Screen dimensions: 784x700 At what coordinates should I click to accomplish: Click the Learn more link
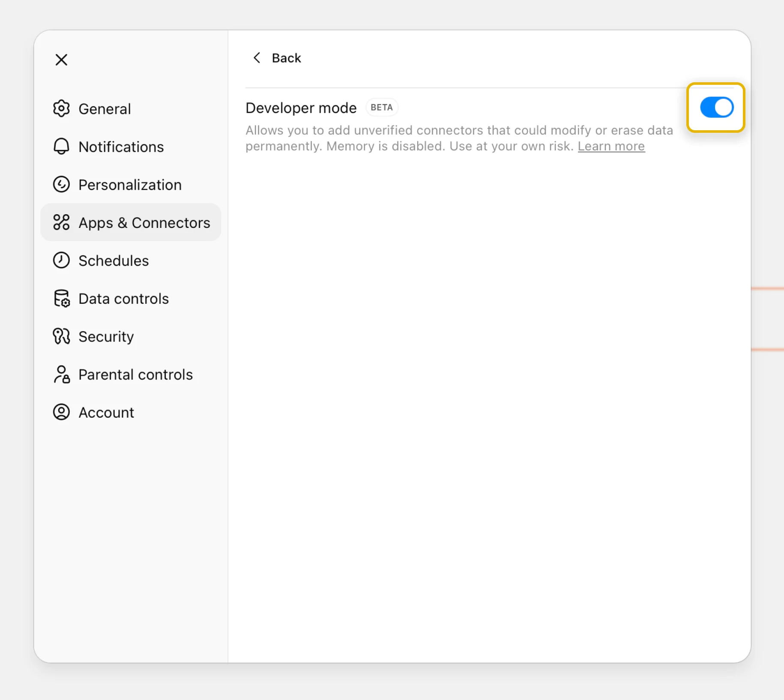(611, 146)
